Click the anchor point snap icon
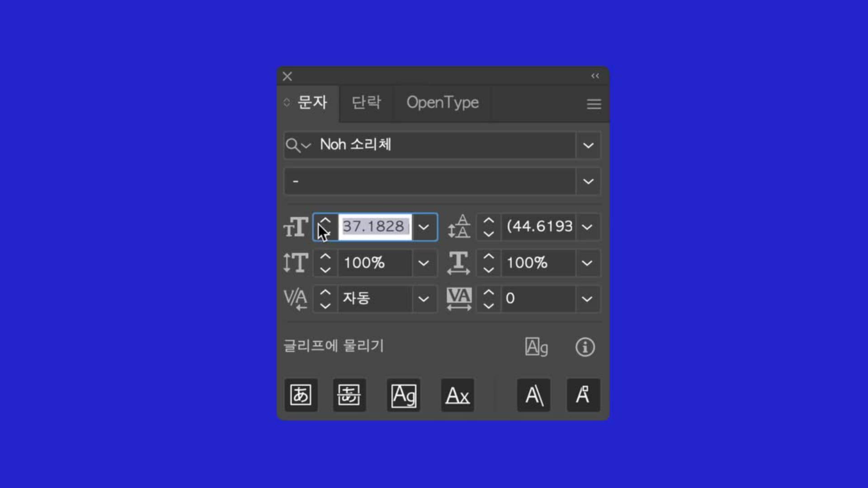 pos(583,395)
